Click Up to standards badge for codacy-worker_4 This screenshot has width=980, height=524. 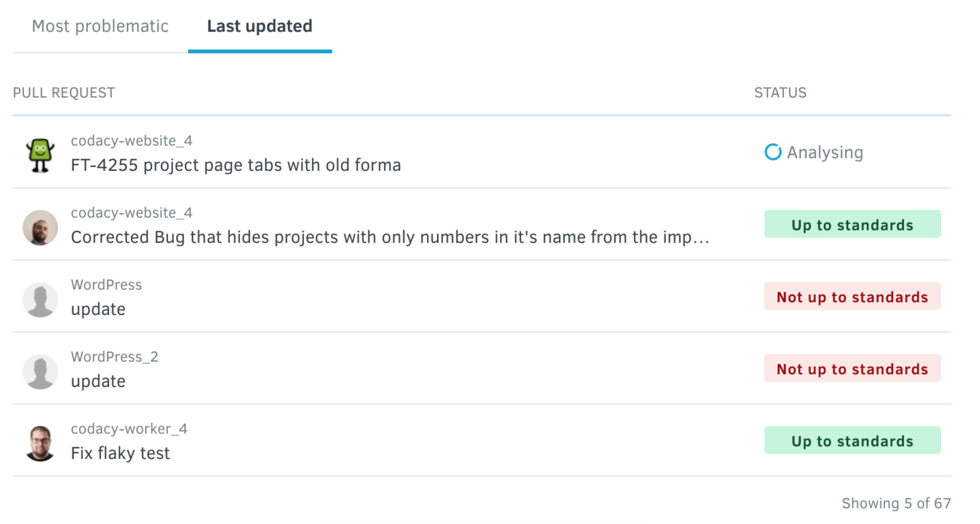click(852, 440)
